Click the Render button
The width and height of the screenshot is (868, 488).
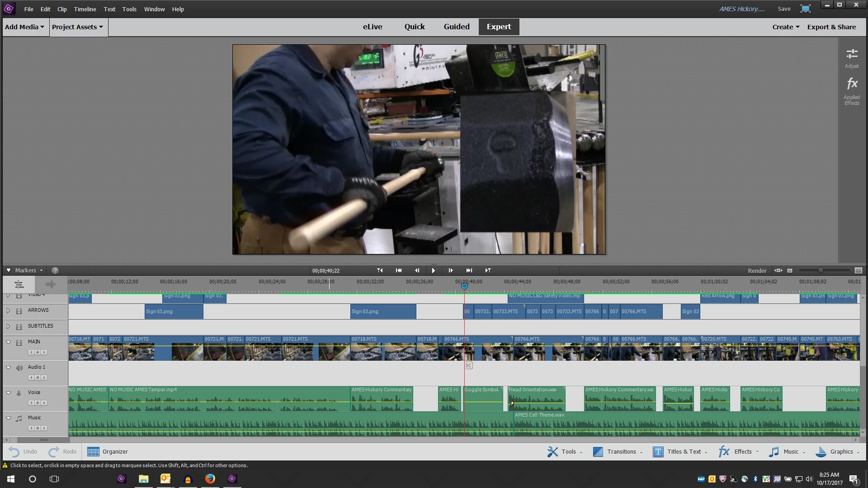[x=757, y=271]
